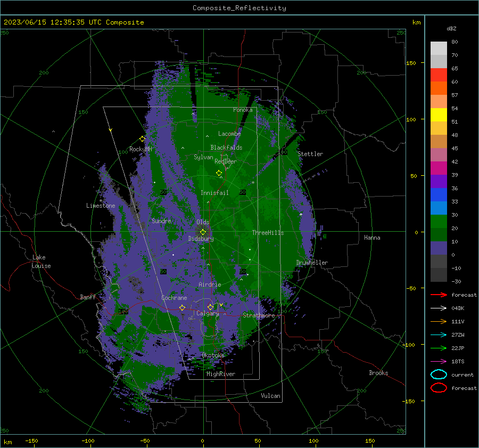This screenshot has width=479, height=448.
Task: Click the Cochrane label
Action: pyautogui.click(x=174, y=298)
